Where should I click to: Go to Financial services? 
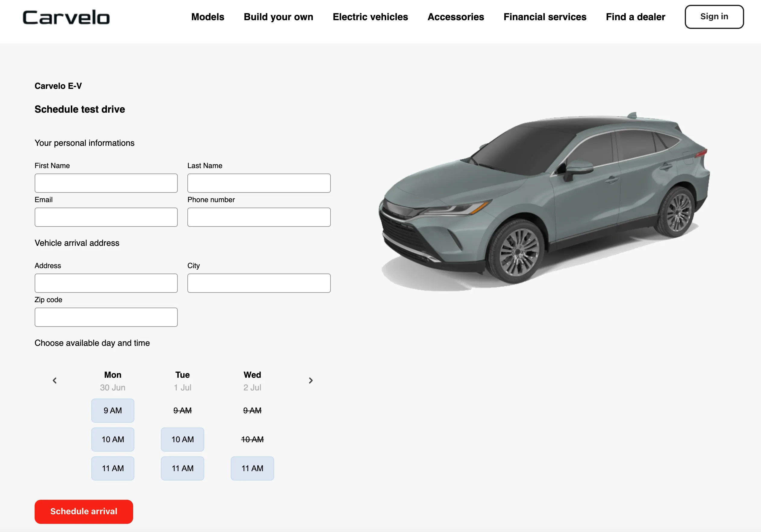pos(545,17)
